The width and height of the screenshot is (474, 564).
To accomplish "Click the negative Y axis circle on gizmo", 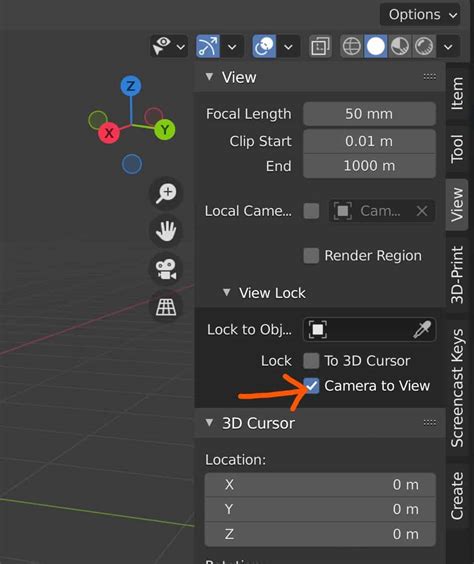I will point(98,120).
